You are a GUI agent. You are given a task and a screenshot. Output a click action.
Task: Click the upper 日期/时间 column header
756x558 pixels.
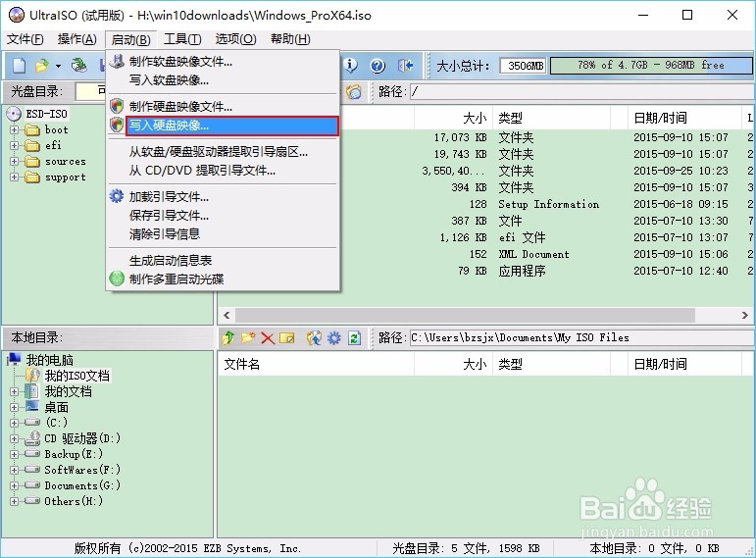(684, 118)
